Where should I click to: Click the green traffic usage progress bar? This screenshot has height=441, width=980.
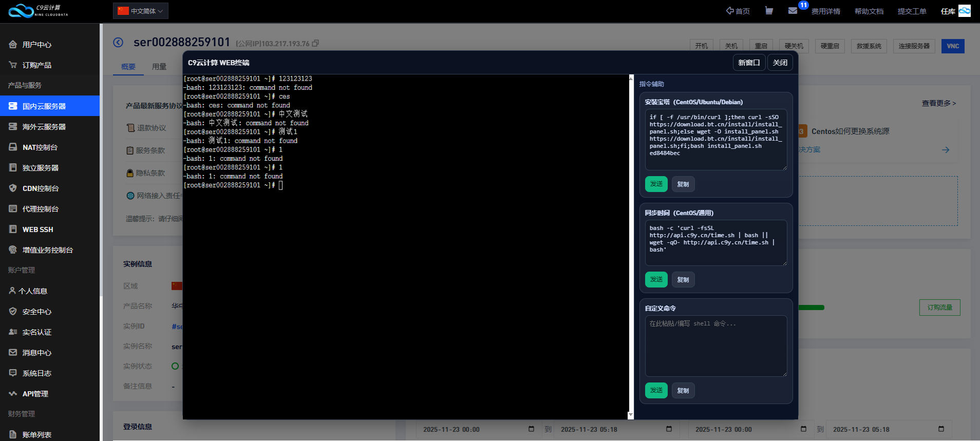click(812, 308)
